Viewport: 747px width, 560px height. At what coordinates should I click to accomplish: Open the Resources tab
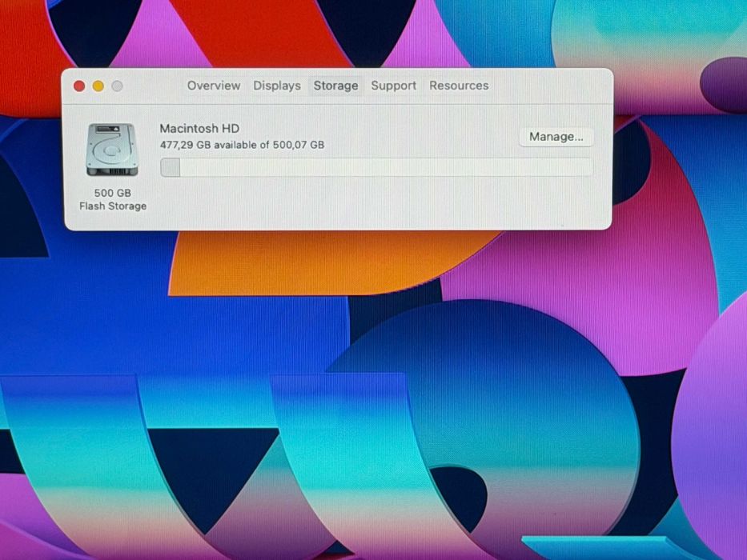click(459, 86)
